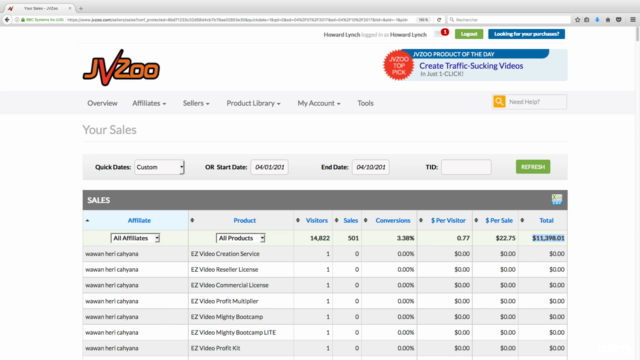Click Looking for your purchases button

click(527, 34)
